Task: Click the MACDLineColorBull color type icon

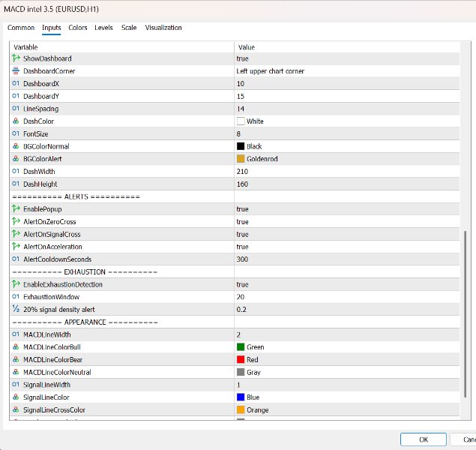Action: 16,346
